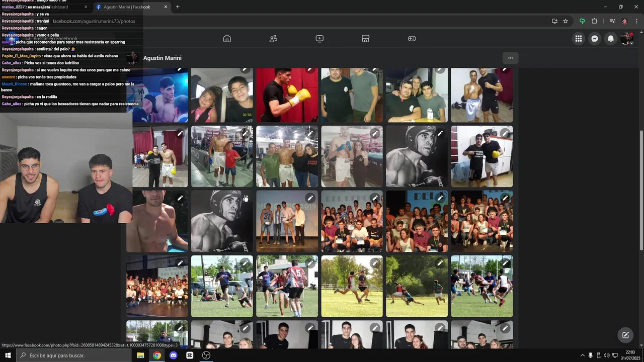Click the floating new message compose button

pos(625,335)
